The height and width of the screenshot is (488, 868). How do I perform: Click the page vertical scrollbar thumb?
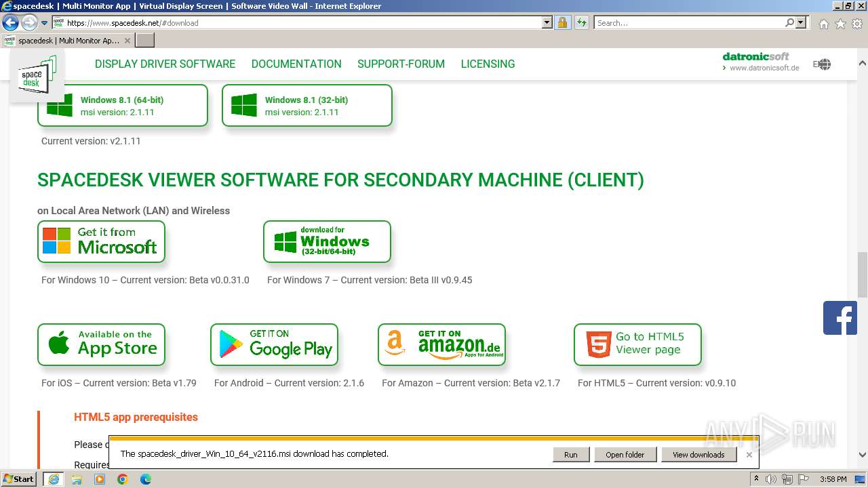click(x=862, y=274)
